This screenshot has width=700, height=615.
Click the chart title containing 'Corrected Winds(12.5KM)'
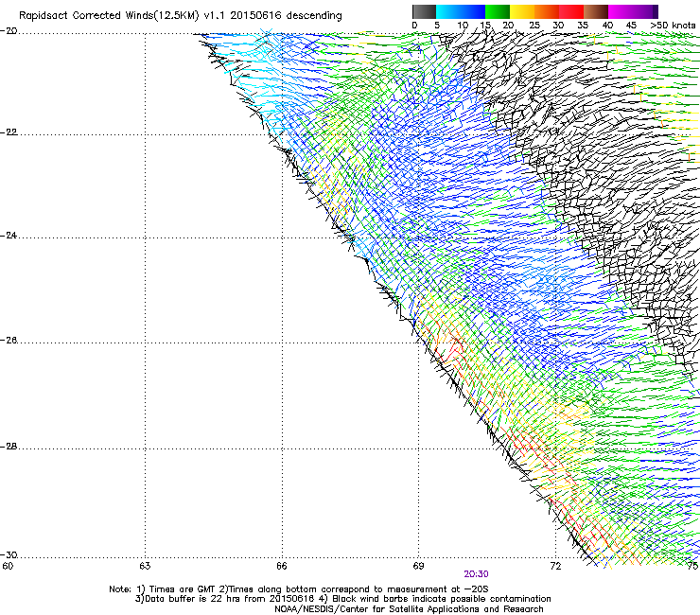(x=181, y=16)
